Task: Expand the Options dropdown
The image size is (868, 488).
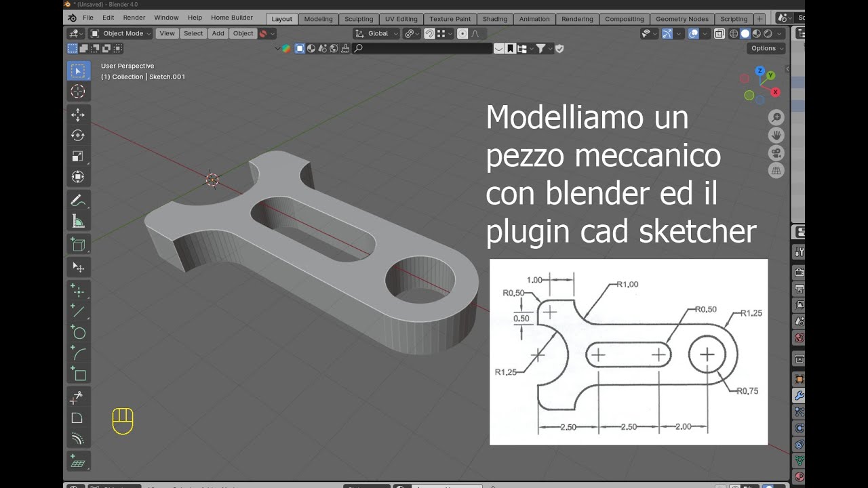Action: pos(767,48)
